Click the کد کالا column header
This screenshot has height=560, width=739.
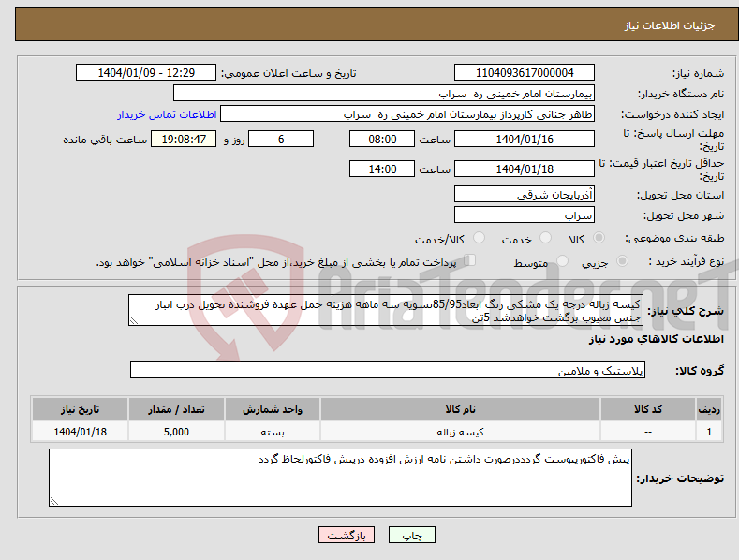[648, 409]
